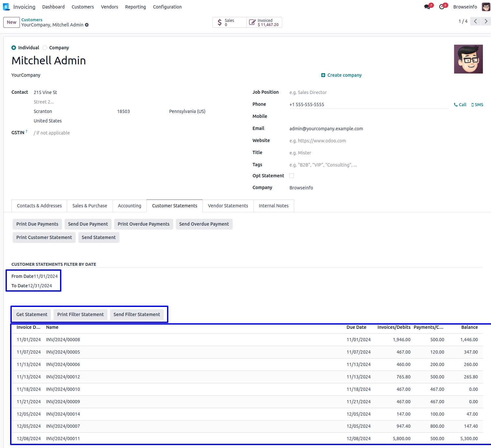Open the messages chat bubble icon
The image size is (491, 448).
click(427, 7)
